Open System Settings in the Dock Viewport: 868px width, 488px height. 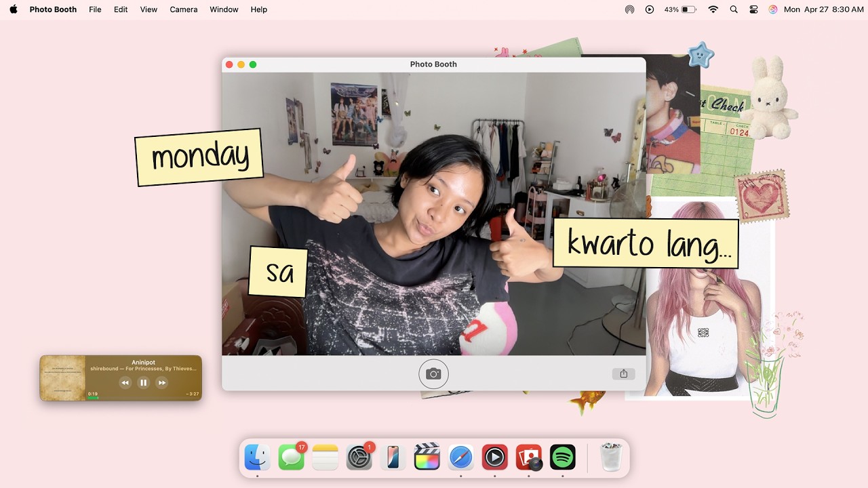pyautogui.click(x=359, y=457)
